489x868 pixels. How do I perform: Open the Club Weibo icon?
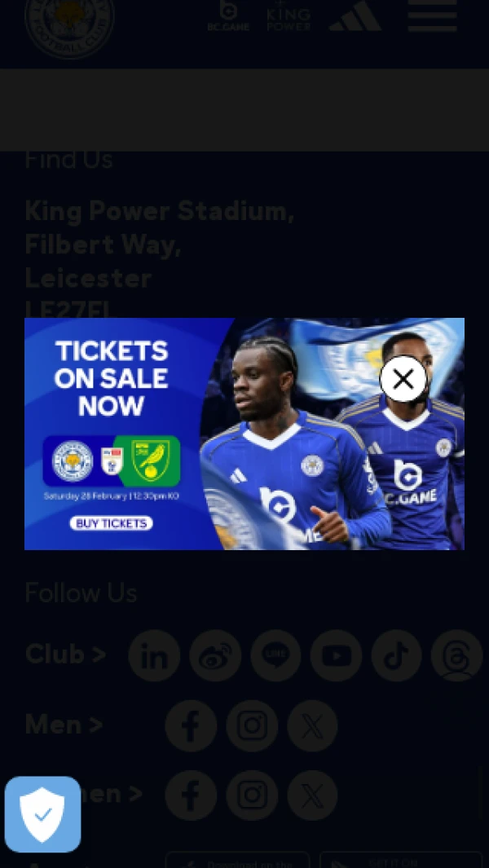[x=215, y=655]
